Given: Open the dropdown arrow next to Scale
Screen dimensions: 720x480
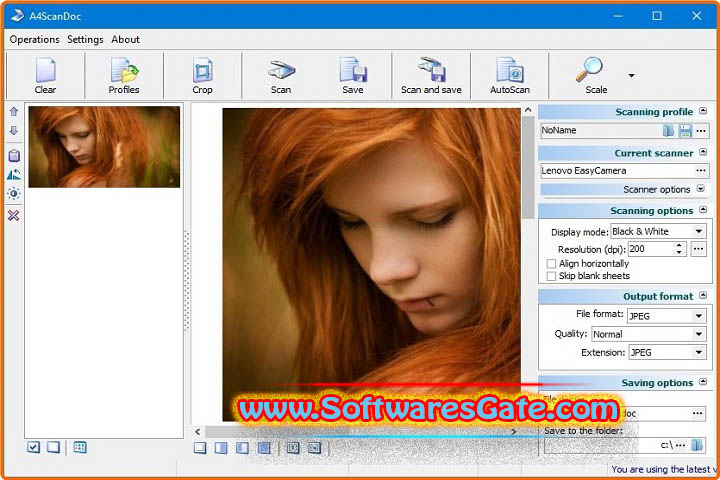Looking at the screenshot, I should [x=632, y=76].
